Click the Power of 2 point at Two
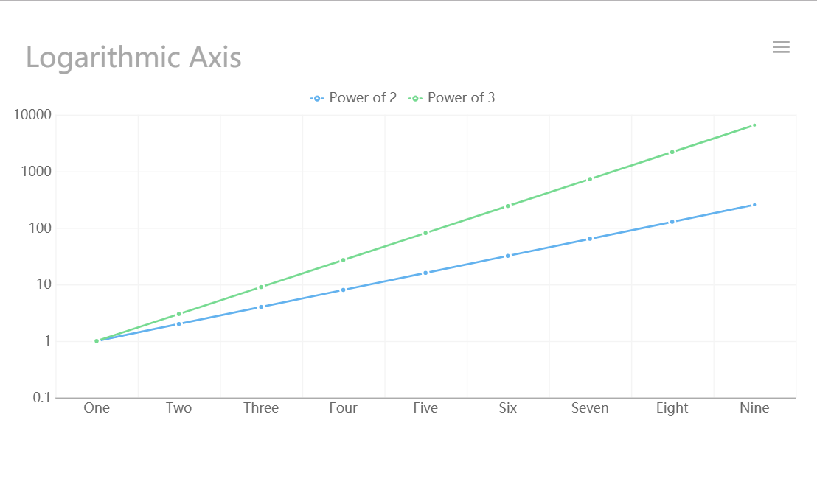 coord(179,324)
